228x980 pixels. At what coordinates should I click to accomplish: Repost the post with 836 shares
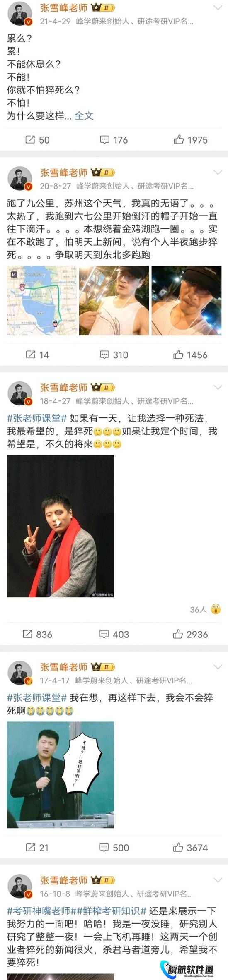pos(37,634)
